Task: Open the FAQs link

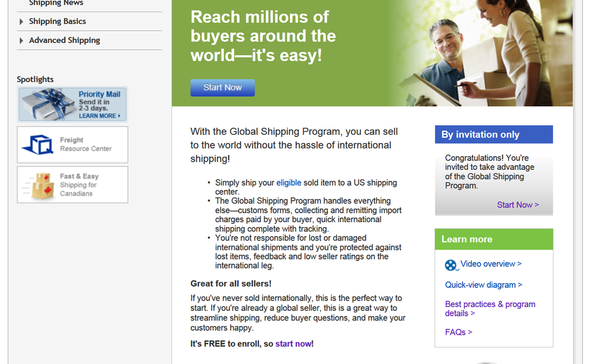Action: coord(459,333)
